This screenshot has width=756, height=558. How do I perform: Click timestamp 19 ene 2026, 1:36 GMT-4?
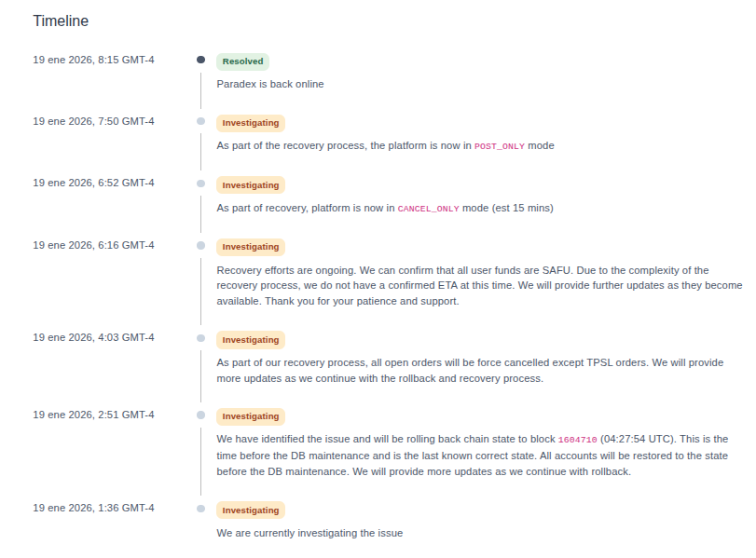[93, 508]
